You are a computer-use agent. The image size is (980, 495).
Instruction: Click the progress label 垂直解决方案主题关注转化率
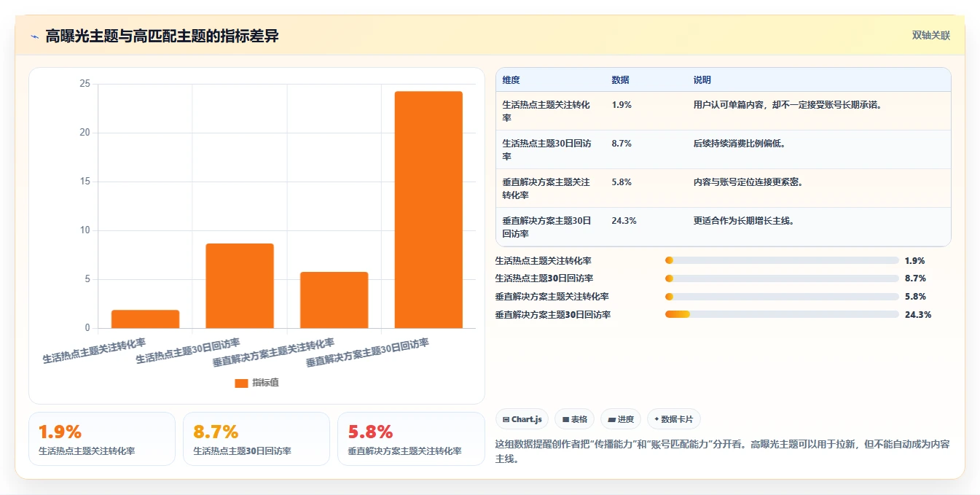pyautogui.click(x=552, y=297)
